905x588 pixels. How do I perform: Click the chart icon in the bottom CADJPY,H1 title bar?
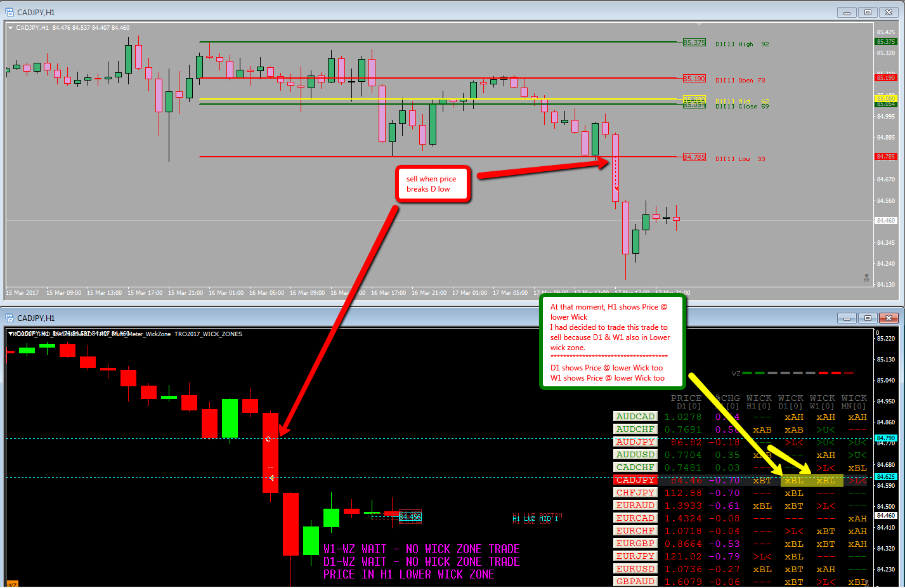[10, 318]
